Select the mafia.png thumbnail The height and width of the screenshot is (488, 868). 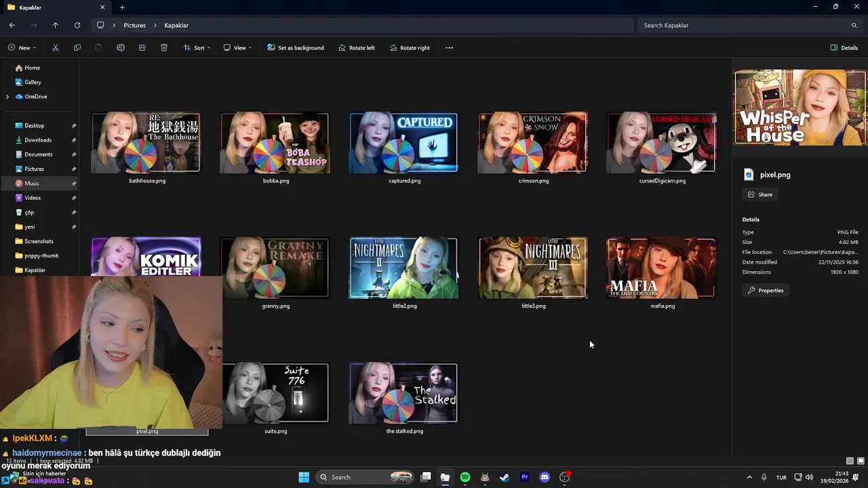(x=661, y=268)
